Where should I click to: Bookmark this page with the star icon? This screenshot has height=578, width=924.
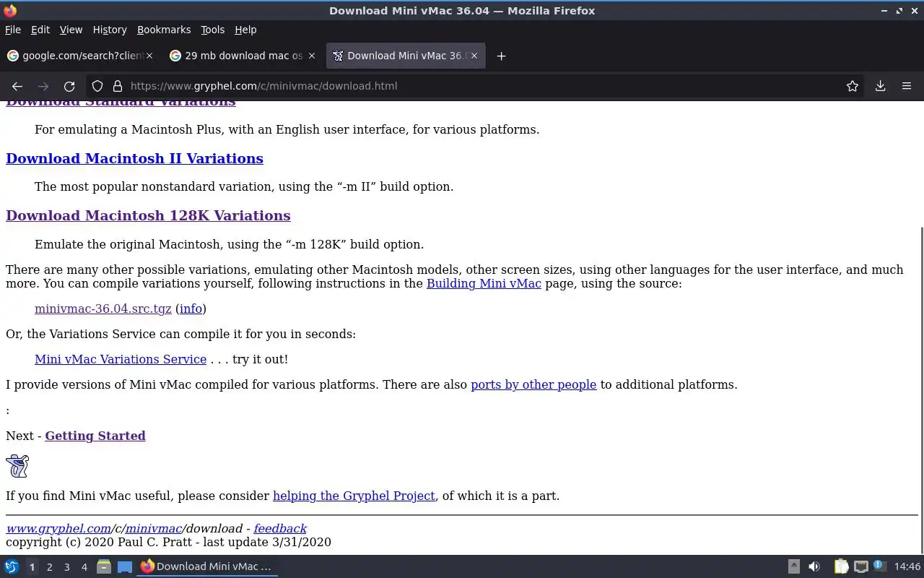[853, 86]
